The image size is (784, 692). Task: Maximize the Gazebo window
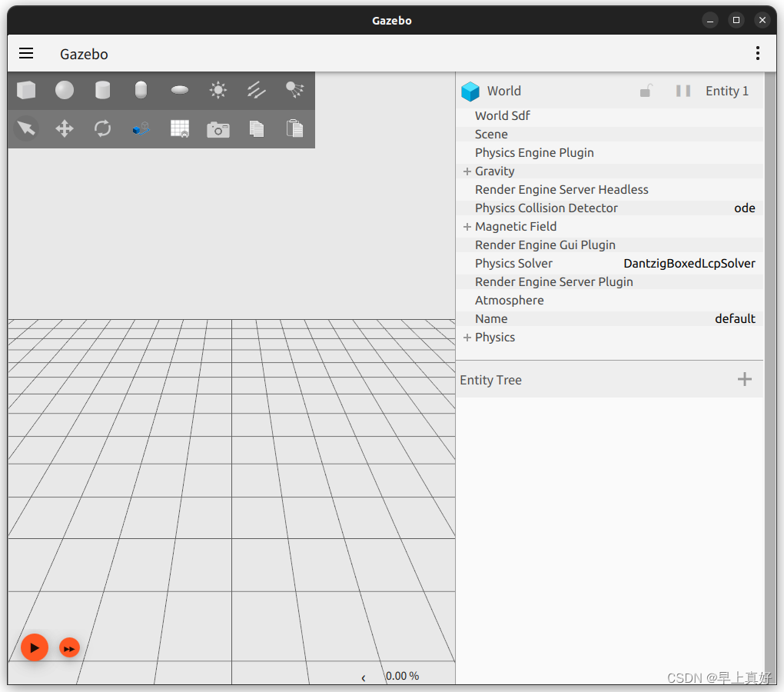click(736, 21)
